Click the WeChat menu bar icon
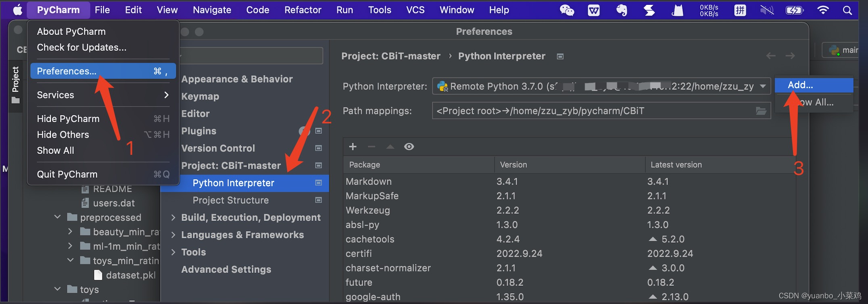Image resolution: width=868 pixels, height=304 pixels. 567,10
